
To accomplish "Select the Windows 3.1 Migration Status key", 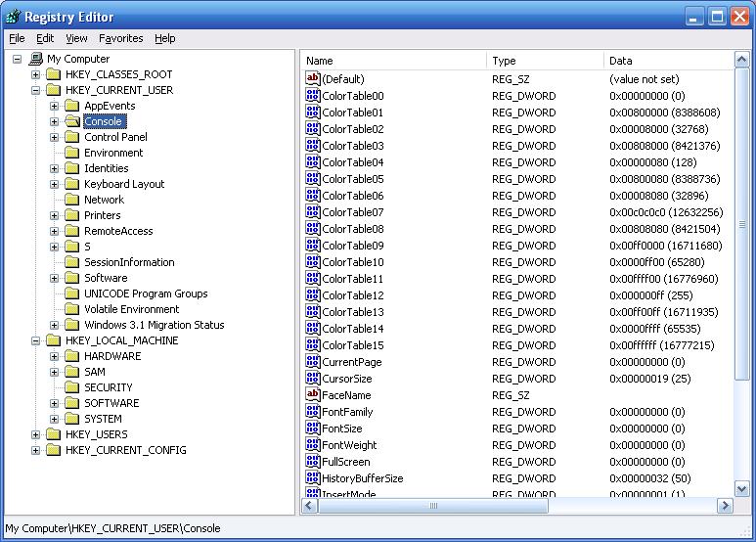I will pos(155,325).
